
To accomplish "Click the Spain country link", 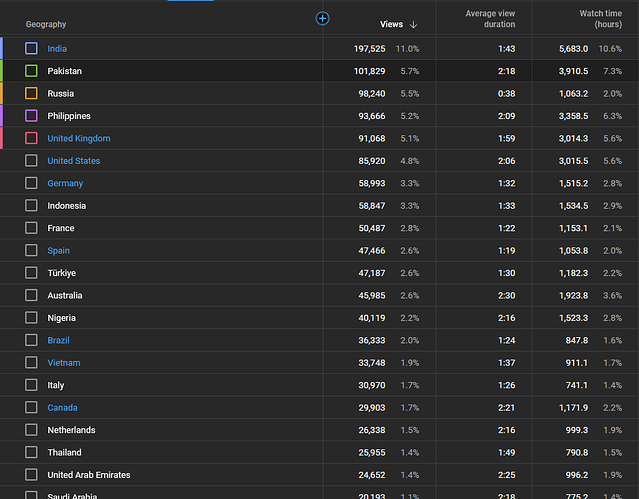I will [58, 251].
